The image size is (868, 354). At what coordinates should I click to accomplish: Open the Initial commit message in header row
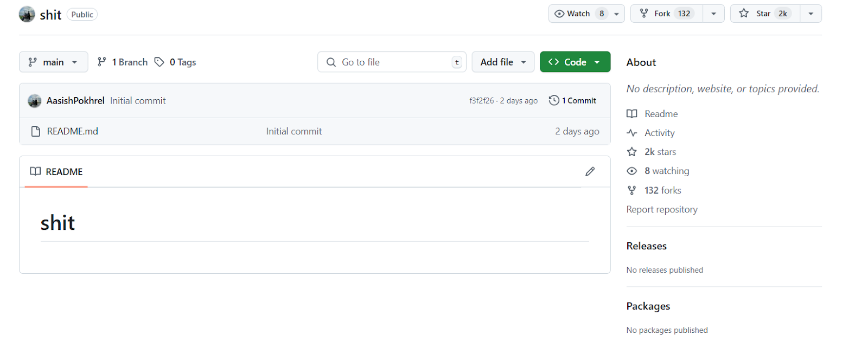point(138,101)
